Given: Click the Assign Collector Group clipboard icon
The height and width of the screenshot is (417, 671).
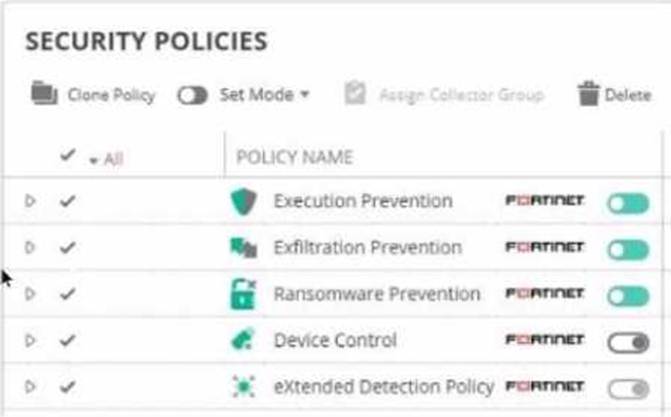Looking at the screenshot, I should click(355, 94).
